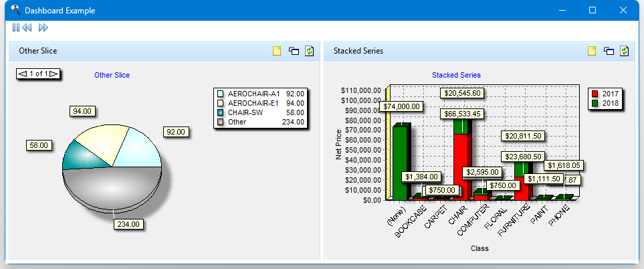The width and height of the screenshot is (644, 269).
Task: Maximize the Dashboard Example window
Action: click(x=592, y=10)
